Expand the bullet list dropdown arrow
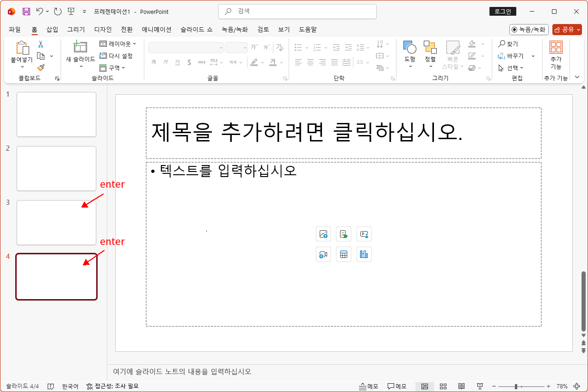The width and height of the screenshot is (588, 392). pos(306,47)
